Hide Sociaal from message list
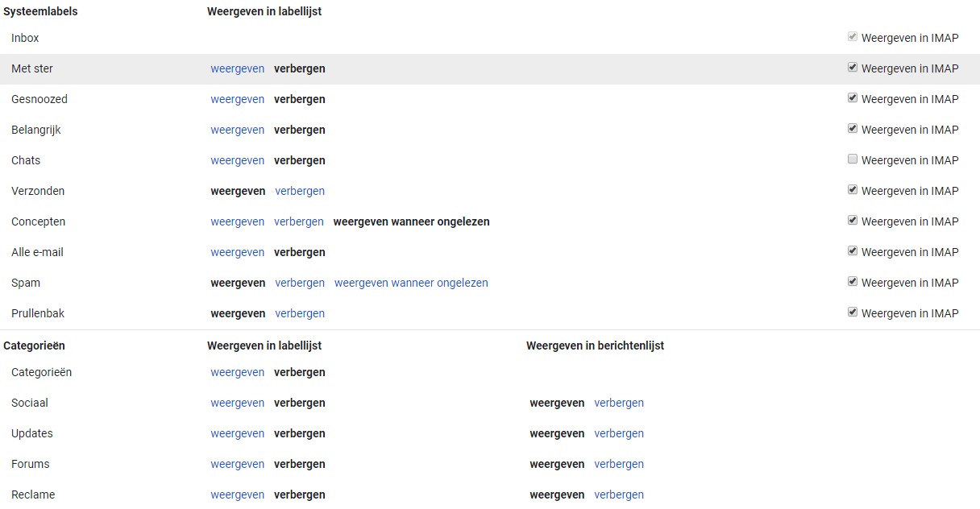Viewport: 980px width, 509px height. 619,403
